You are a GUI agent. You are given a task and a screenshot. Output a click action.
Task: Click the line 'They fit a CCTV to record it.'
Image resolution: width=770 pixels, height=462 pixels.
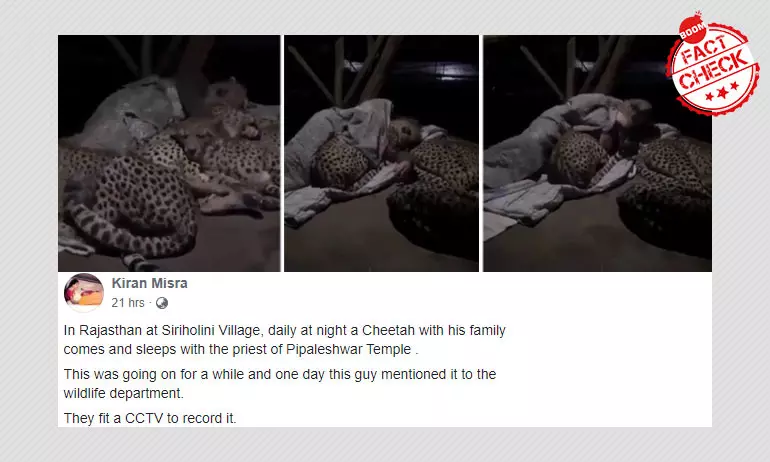pos(150,418)
